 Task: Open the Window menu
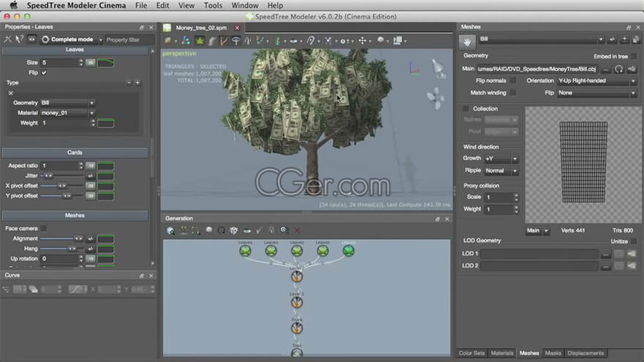(244, 5)
